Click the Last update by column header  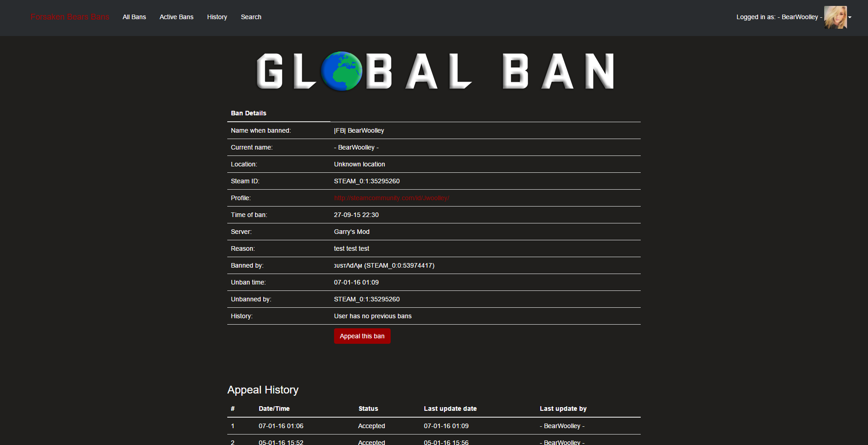[x=563, y=409]
